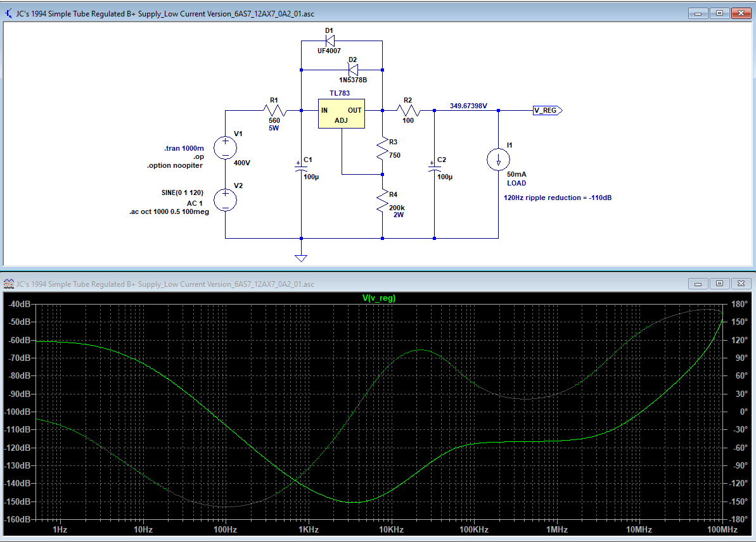
Task: Click the ground symbol
Action: pyautogui.click(x=301, y=258)
